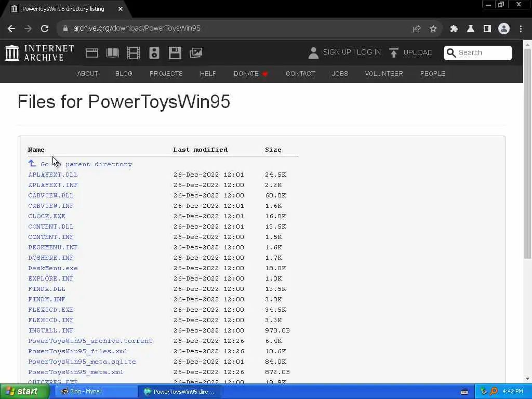Click the Upload arrow icon
Image resolution: width=532 pixels, height=399 pixels.
click(x=394, y=53)
